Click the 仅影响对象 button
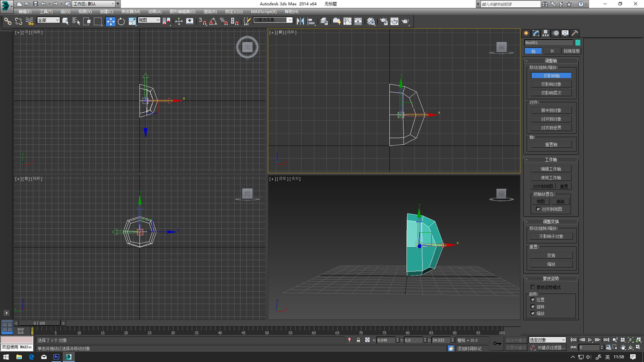 (x=551, y=84)
